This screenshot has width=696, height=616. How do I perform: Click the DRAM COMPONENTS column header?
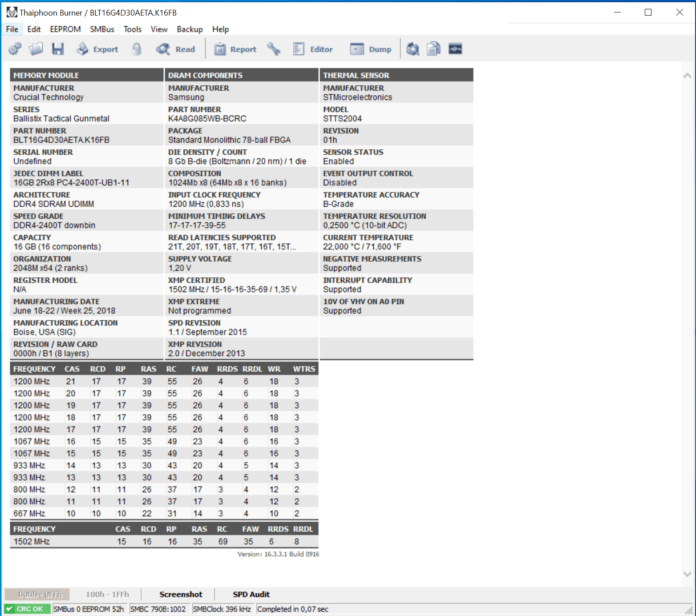coord(242,75)
